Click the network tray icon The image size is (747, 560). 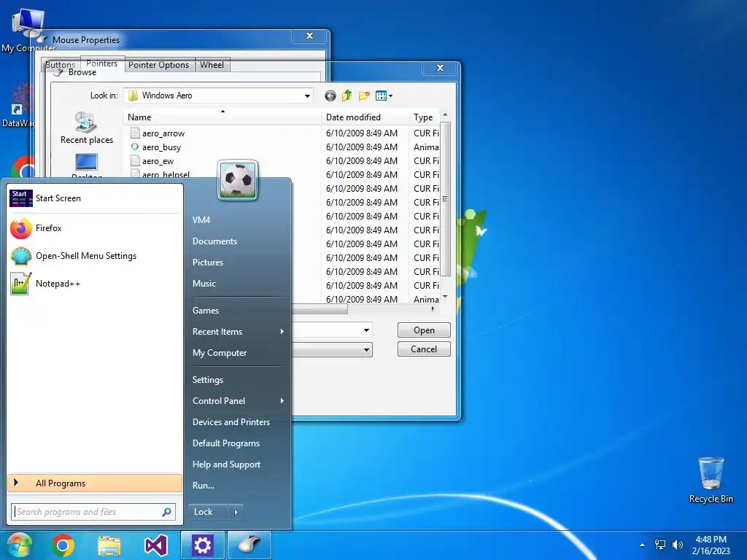tap(659, 544)
